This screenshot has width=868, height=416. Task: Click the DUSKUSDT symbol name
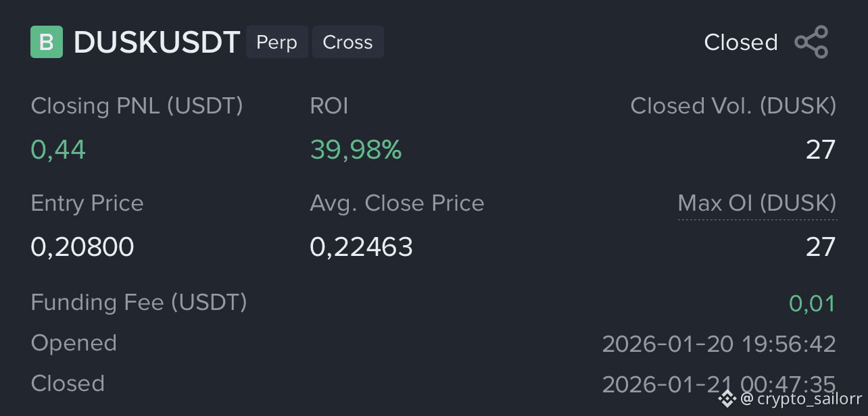(x=157, y=42)
